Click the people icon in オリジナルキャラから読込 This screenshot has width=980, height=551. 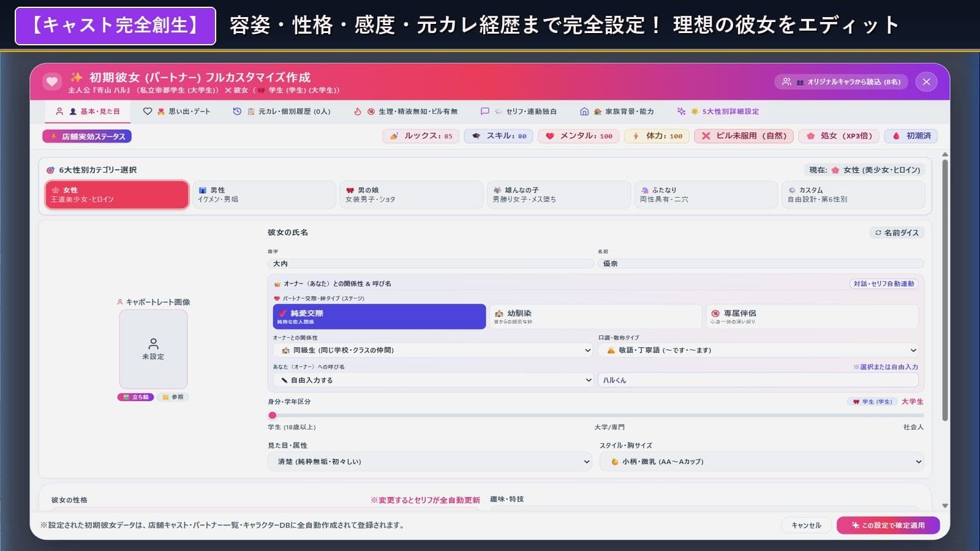click(x=786, y=81)
